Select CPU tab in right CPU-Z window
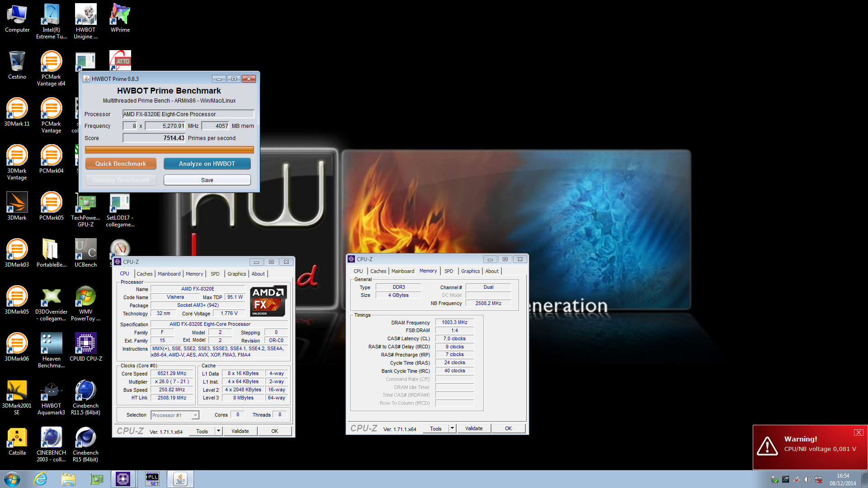Image resolution: width=868 pixels, height=488 pixels. click(x=358, y=271)
